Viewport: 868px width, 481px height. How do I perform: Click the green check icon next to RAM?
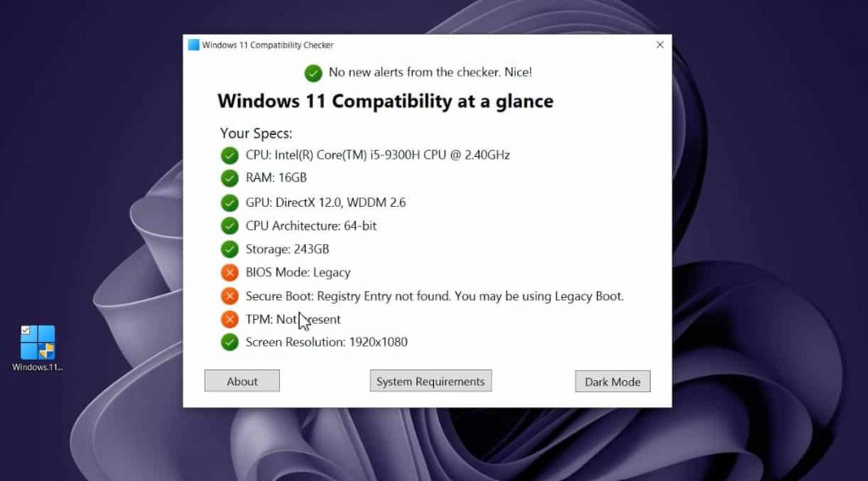[x=229, y=178]
